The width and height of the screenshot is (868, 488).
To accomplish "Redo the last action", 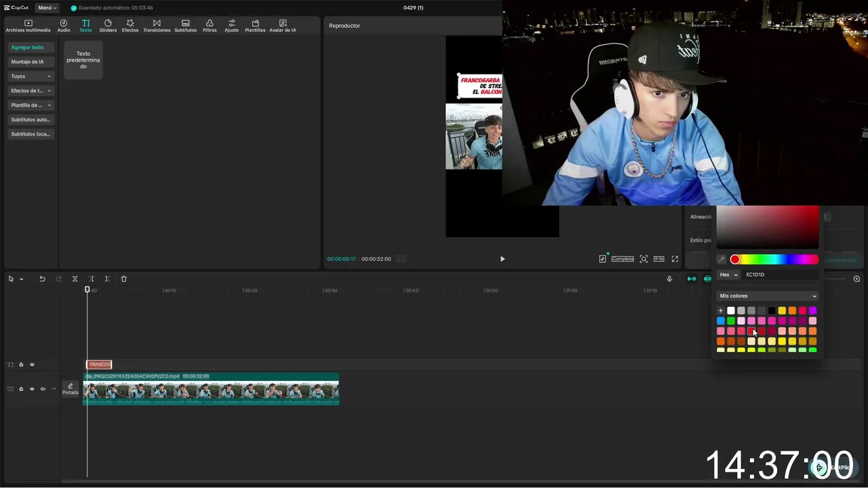I will (x=58, y=279).
